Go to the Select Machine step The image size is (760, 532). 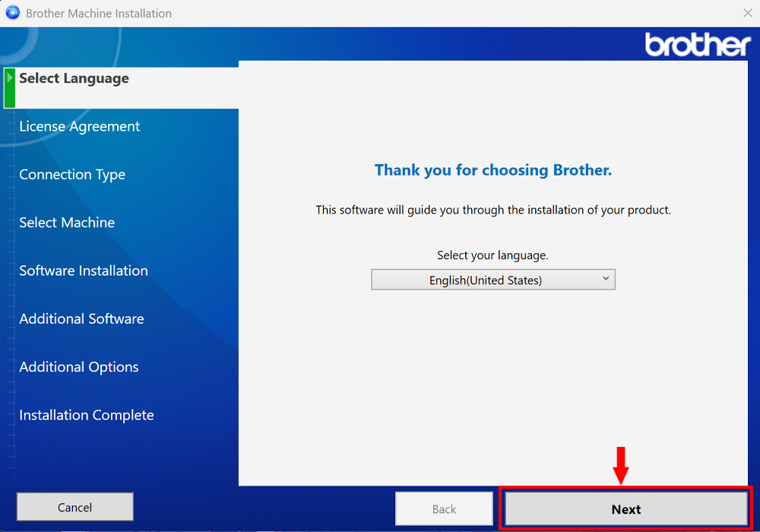67,223
